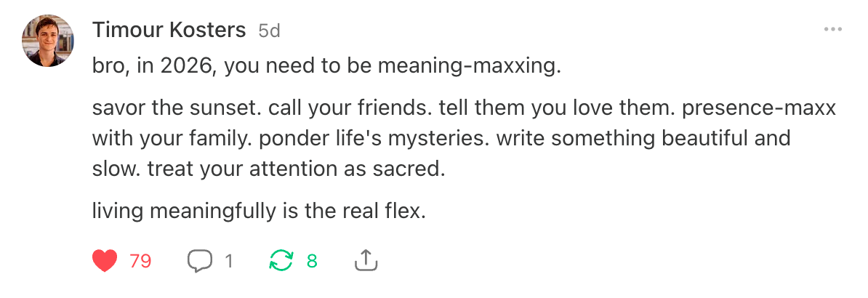Click the phrase "write something beautiful and"
Screen dimensions: 868x298
[x=643, y=140]
